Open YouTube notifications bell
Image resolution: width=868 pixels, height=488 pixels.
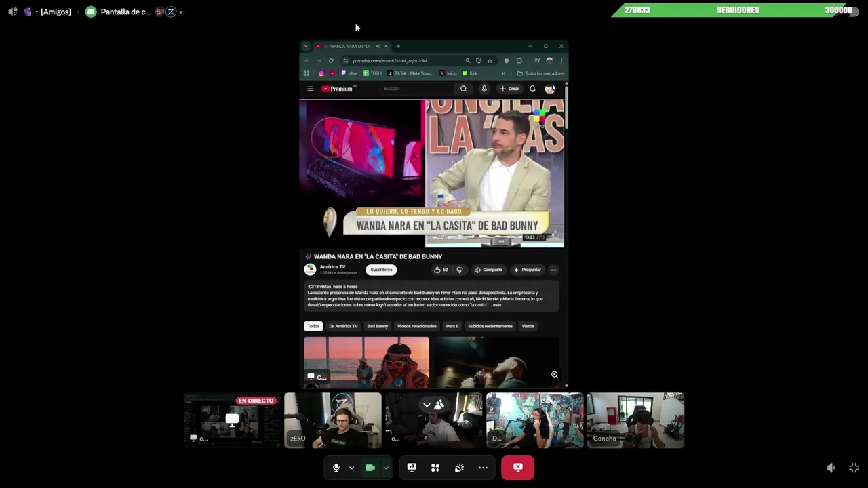tap(532, 89)
